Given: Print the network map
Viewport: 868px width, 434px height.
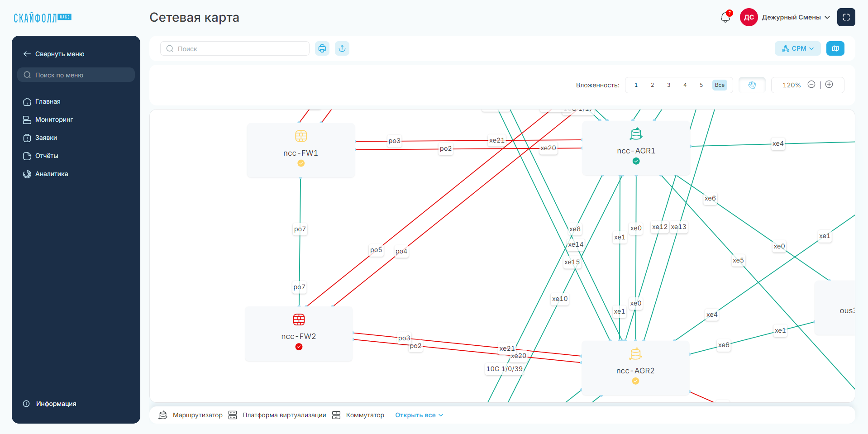Looking at the screenshot, I should [x=322, y=48].
